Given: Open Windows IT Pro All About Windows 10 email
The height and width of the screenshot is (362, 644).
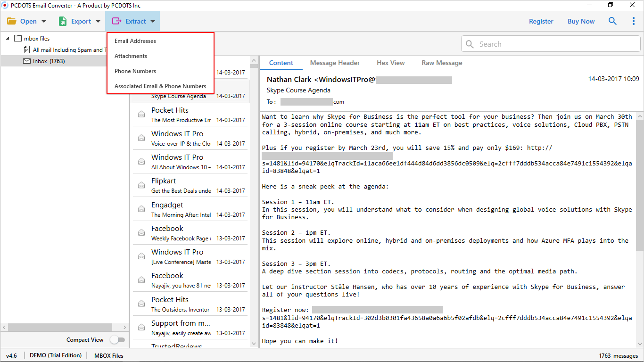Looking at the screenshot, I should (x=190, y=162).
